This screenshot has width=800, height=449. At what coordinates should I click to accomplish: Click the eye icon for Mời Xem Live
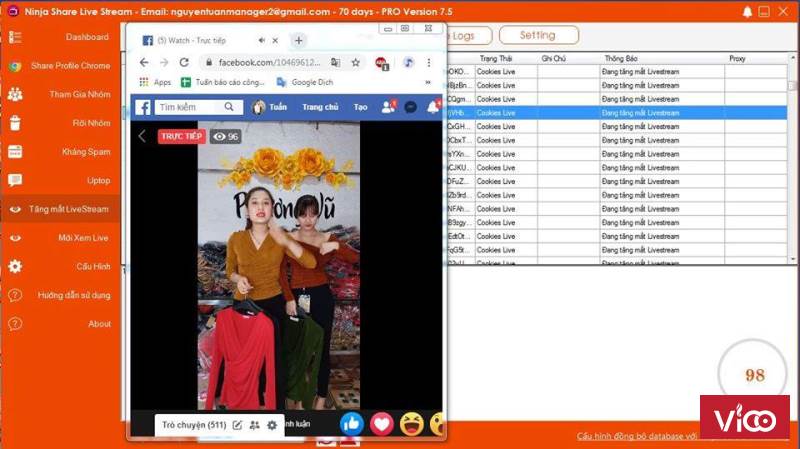click(15, 238)
